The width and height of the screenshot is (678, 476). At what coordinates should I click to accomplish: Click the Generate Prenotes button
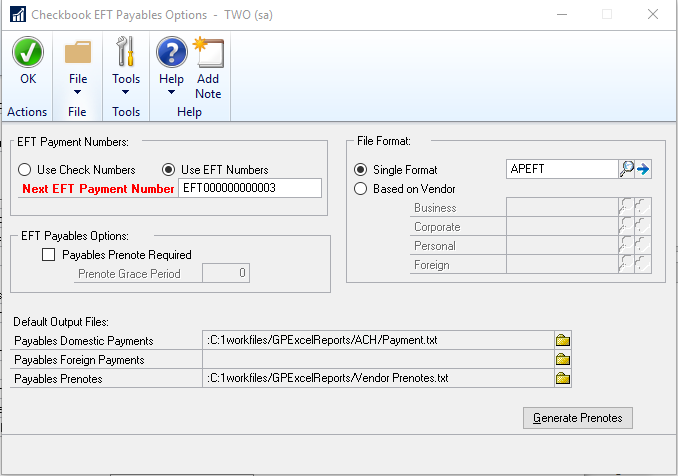(578, 418)
